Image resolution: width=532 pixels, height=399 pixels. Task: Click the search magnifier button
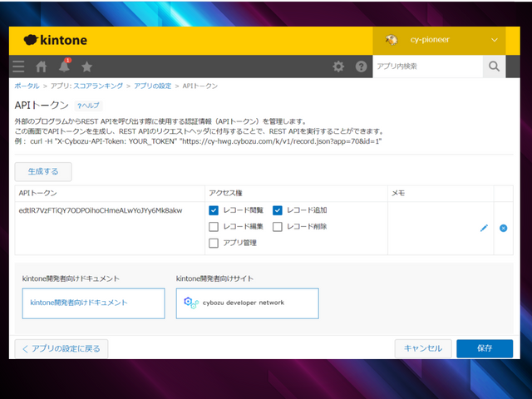(x=494, y=66)
